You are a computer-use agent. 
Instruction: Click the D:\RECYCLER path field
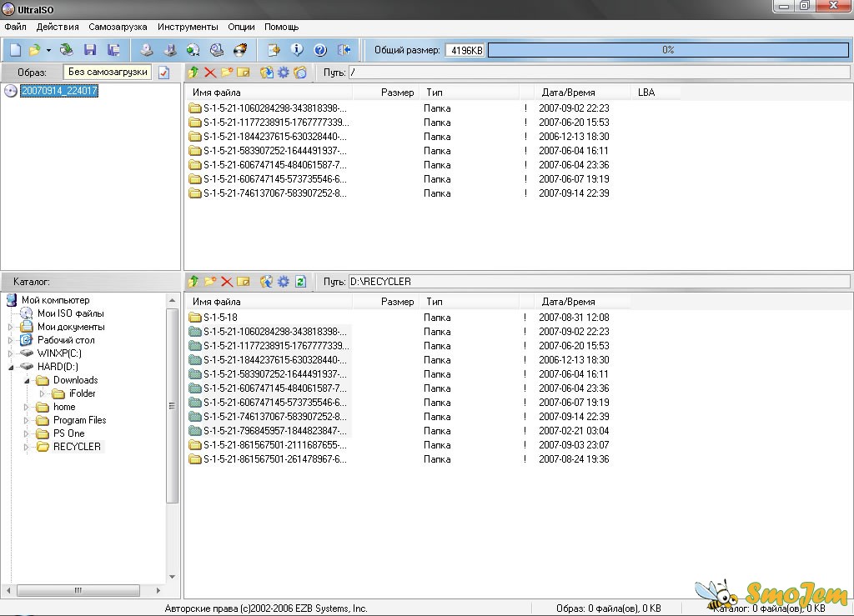tap(599, 282)
